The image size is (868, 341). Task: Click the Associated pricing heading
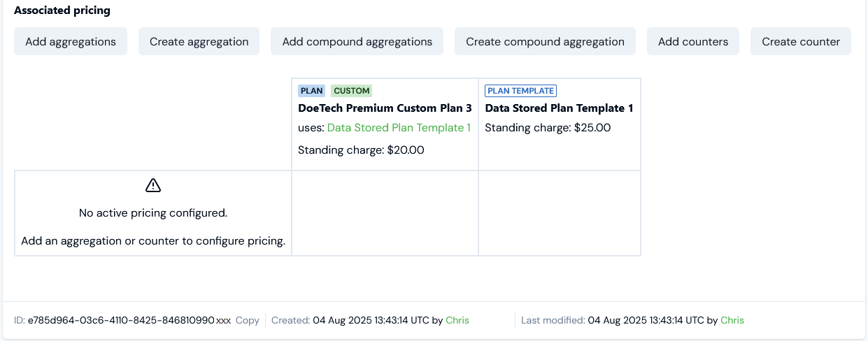[62, 10]
